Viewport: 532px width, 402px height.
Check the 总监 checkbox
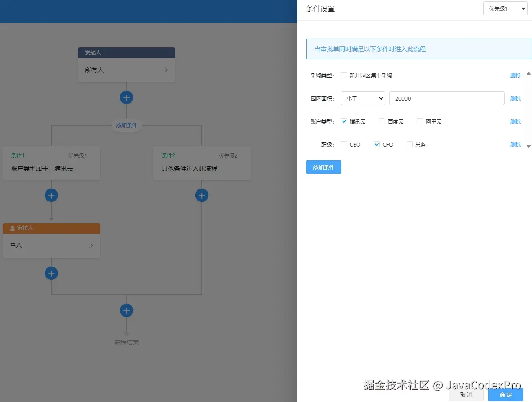[409, 144]
